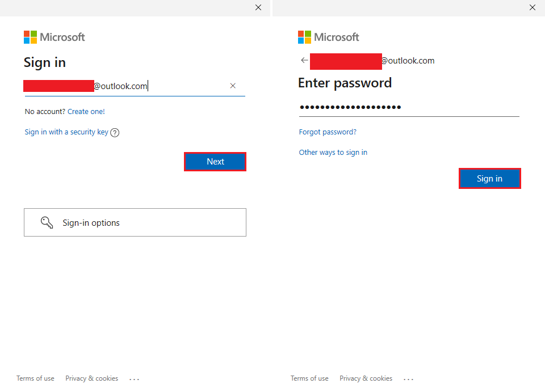Select the Create one! link
Image resolution: width=545 pixels, height=392 pixels.
coord(86,111)
